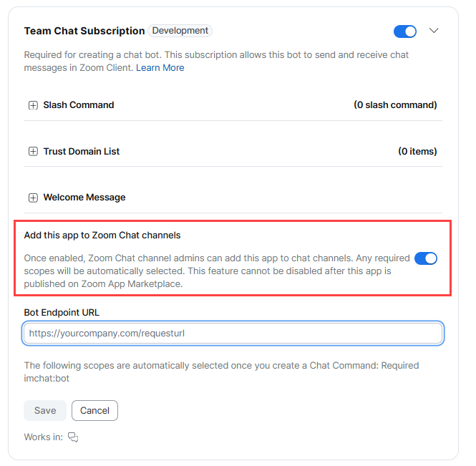The height and width of the screenshot is (466, 476).
Task: Open the Learn More link
Action: coord(160,67)
